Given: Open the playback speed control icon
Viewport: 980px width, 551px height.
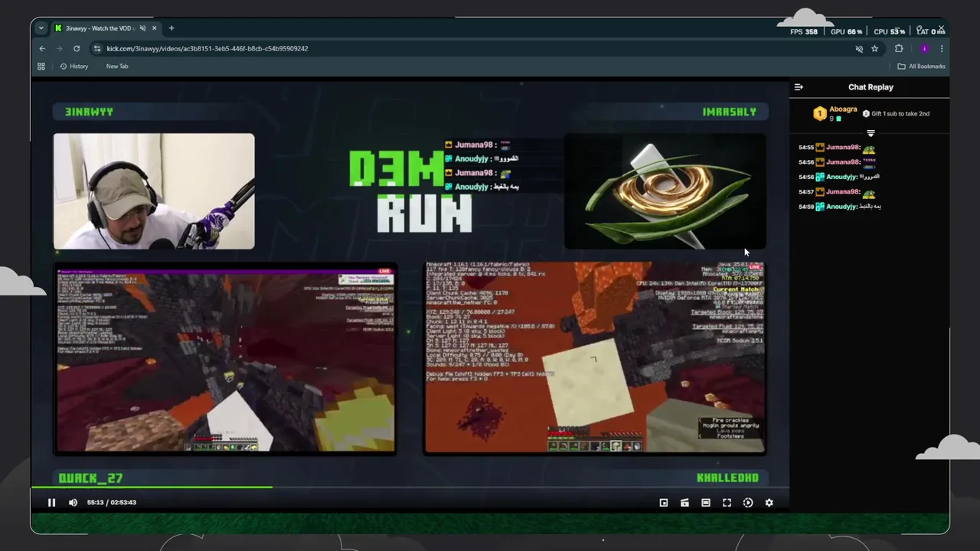Looking at the screenshot, I should 748,503.
